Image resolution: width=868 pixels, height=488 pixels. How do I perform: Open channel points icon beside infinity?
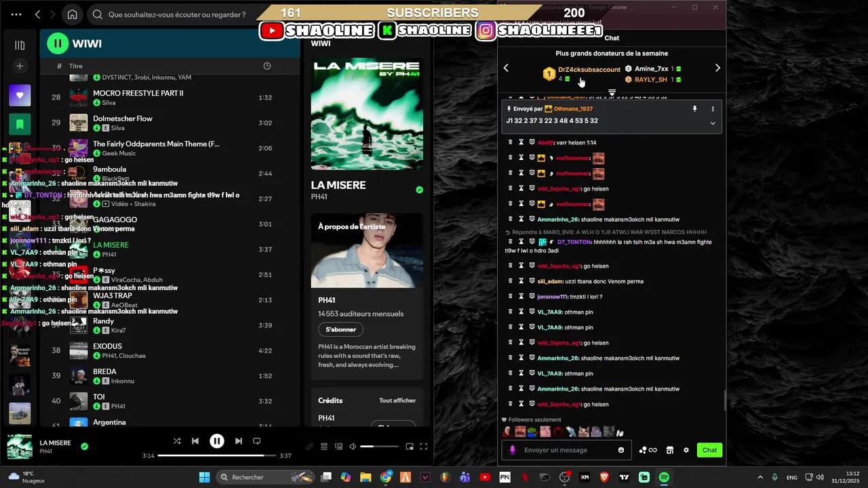643,450
